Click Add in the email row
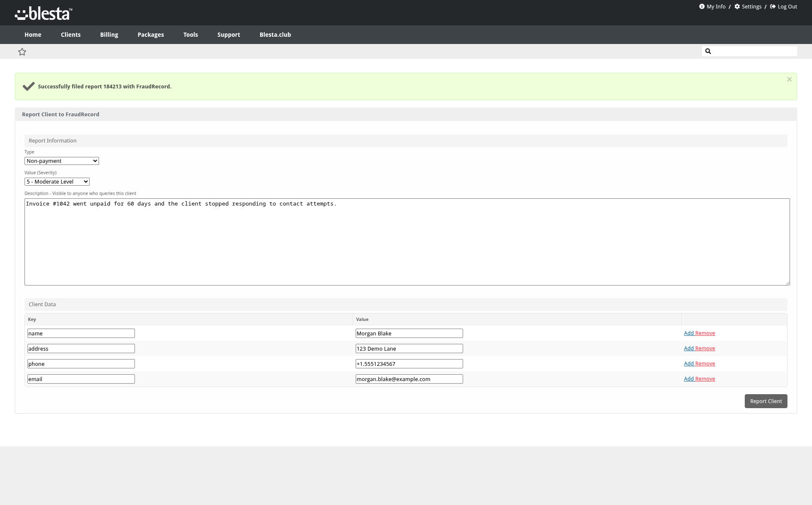This screenshot has height=505, width=812. pos(689,379)
